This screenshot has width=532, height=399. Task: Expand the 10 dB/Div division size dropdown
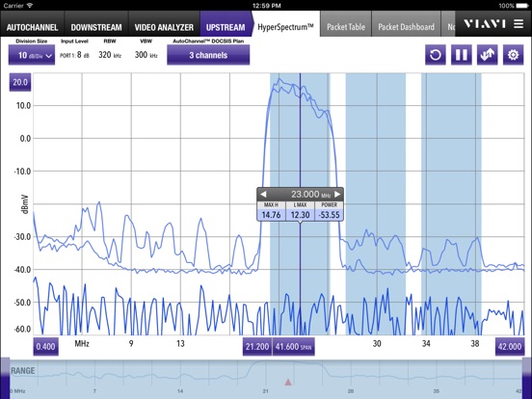pyautogui.click(x=32, y=55)
